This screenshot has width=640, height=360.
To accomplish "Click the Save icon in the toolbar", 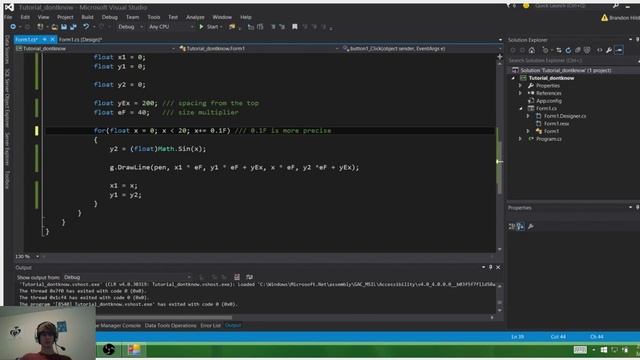I will pos(64,27).
